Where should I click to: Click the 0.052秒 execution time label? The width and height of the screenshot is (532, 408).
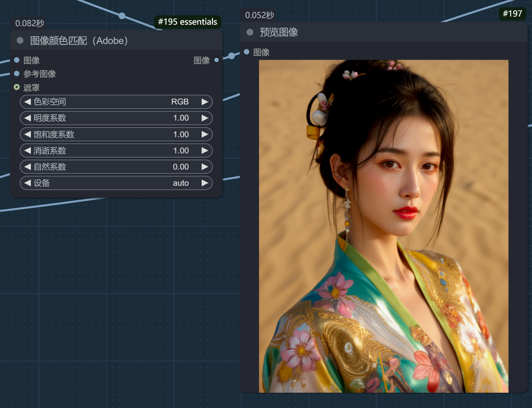coord(259,15)
